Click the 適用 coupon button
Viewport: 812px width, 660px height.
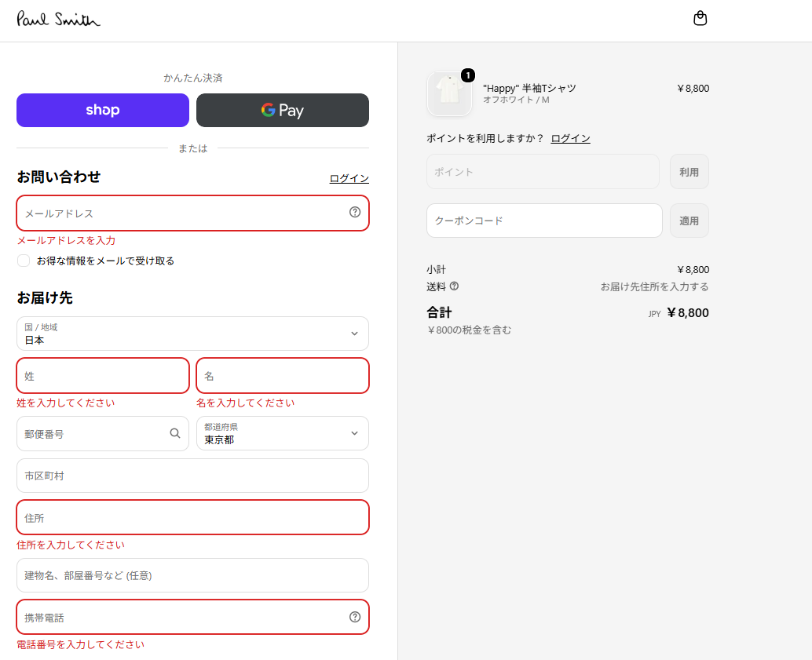pos(689,221)
